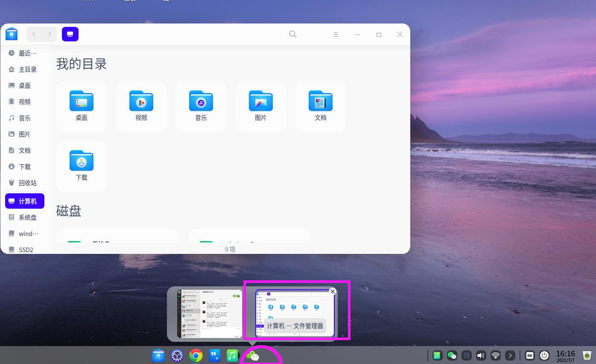The width and height of the screenshot is (596, 364).
Task: Select the file manager window preview thumbnail
Action: [295, 314]
